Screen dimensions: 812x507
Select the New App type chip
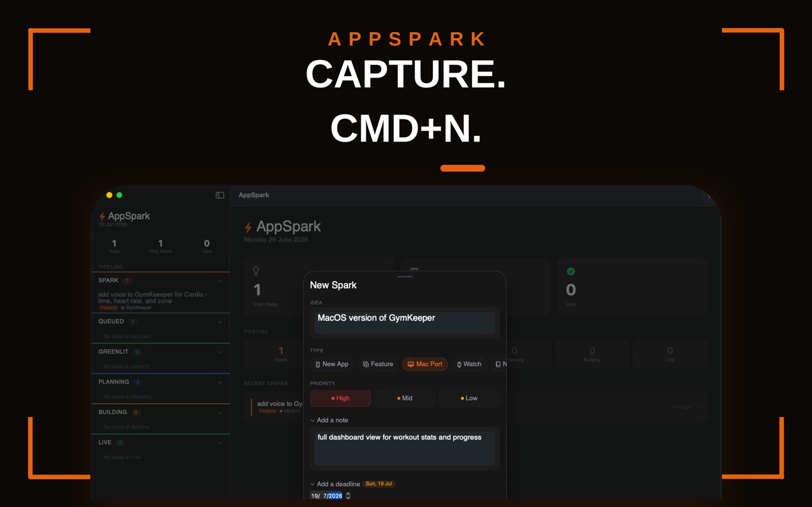coord(332,364)
